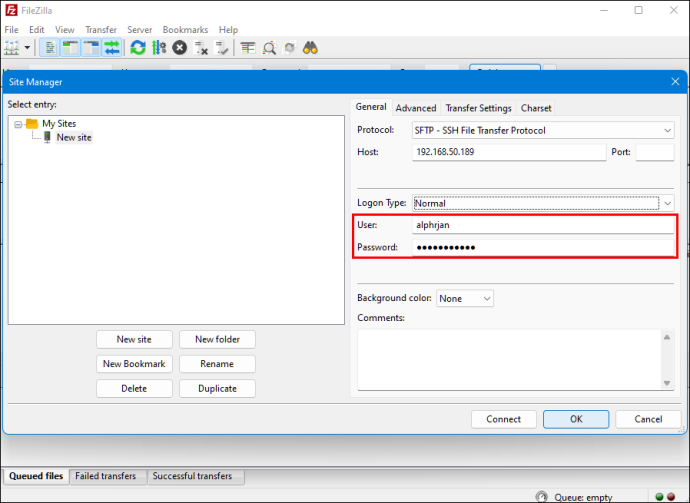690x503 pixels.
Task: Open the Protocol dropdown list
Action: coord(543,130)
